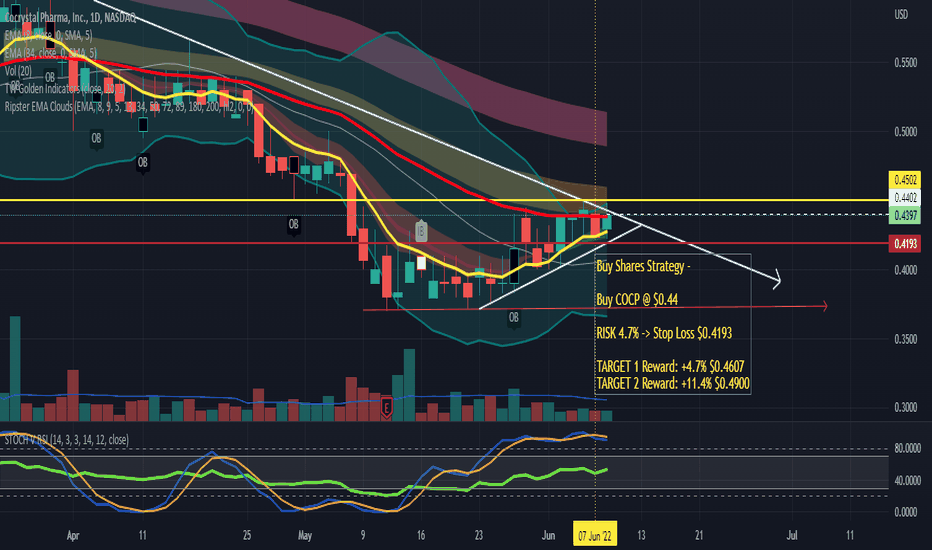The height and width of the screenshot is (550, 932).
Task: Click the white 0.4402 price label
Action: point(905,197)
